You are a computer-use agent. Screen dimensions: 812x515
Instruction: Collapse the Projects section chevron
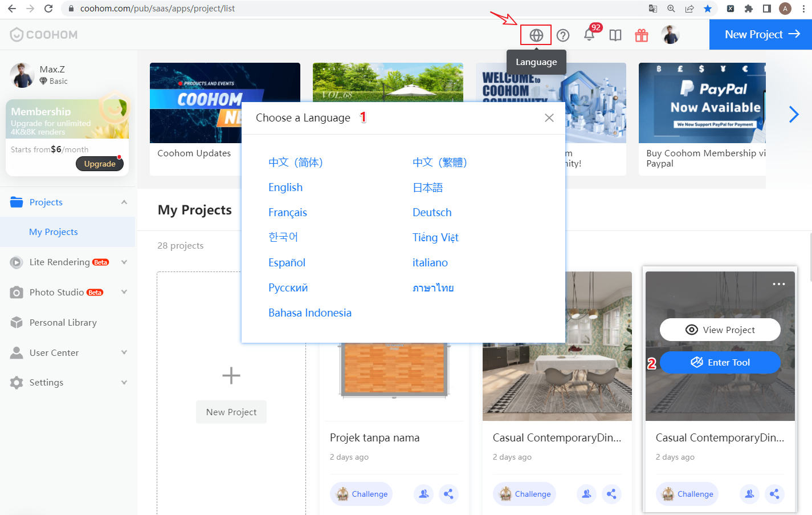pyautogui.click(x=124, y=202)
